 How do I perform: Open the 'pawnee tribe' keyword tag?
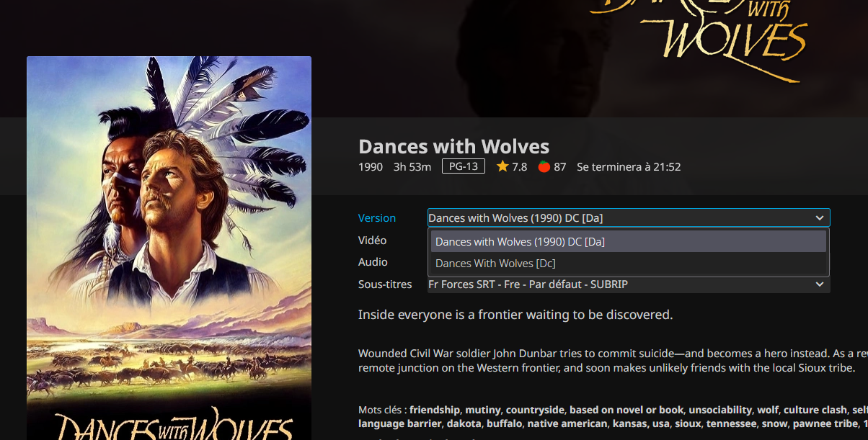pyautogui.click(x=828, y=423)
